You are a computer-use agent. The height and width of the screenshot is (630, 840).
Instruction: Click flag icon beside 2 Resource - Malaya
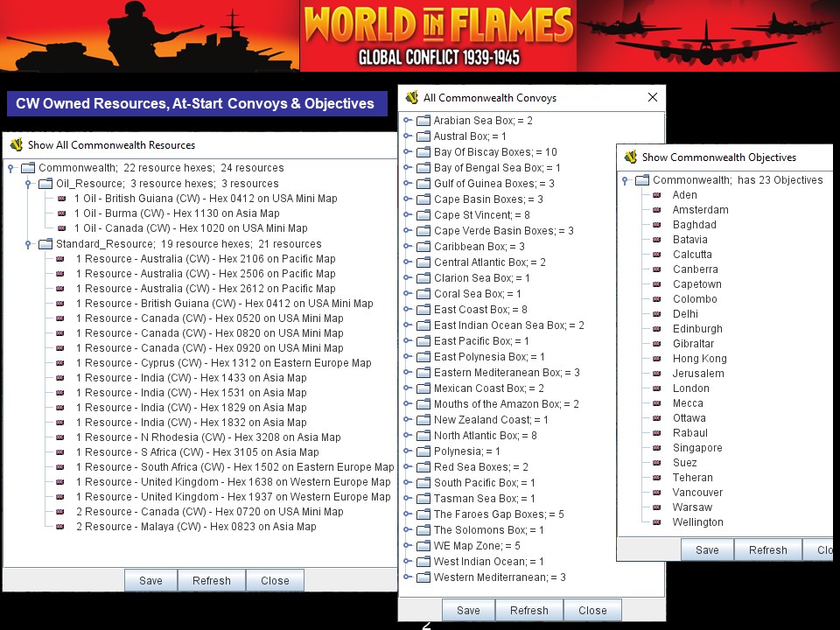pyautogui.click(x=60, y=527)
